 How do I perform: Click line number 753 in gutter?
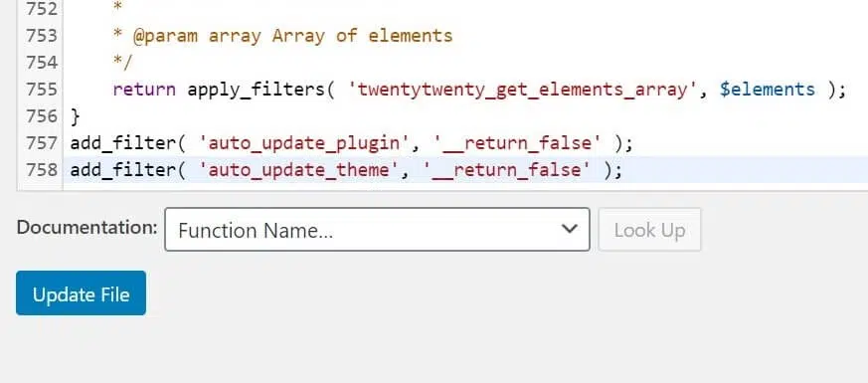(42, 36)
